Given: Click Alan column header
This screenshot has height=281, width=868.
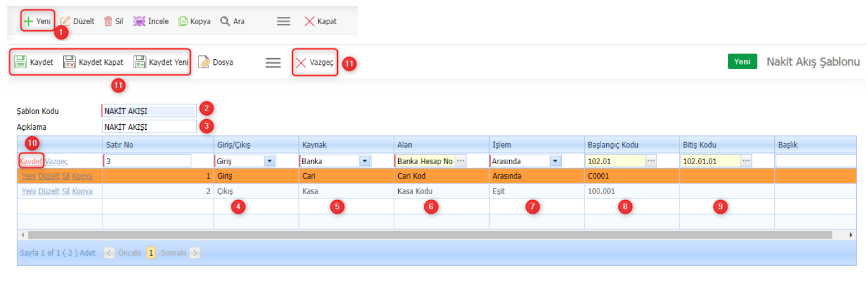Looking at the screenshot, I should click(441, 144).
